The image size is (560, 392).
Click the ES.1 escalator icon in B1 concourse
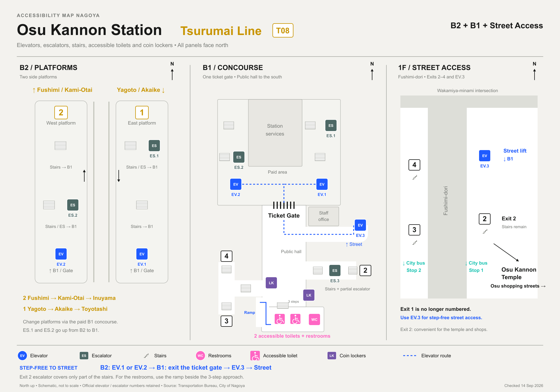331,125
